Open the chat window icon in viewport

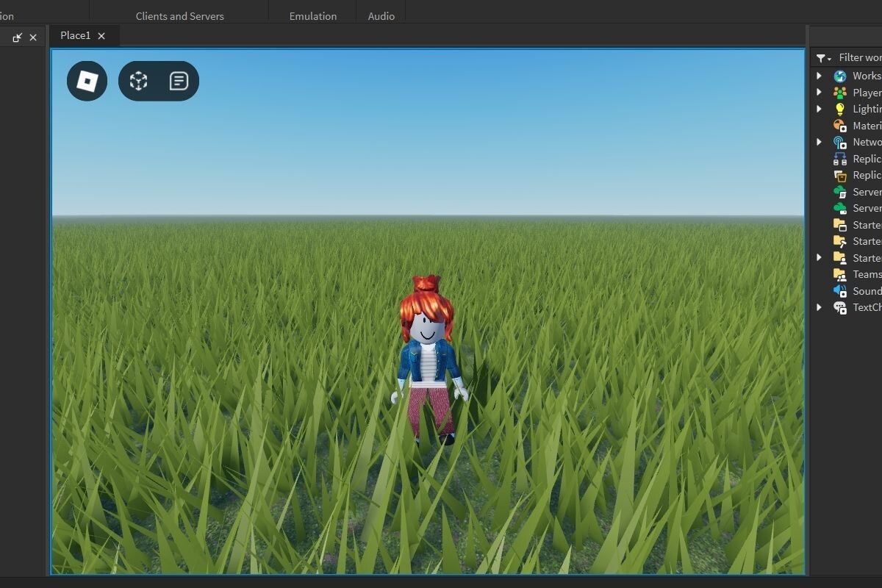[x=179, y=81]
